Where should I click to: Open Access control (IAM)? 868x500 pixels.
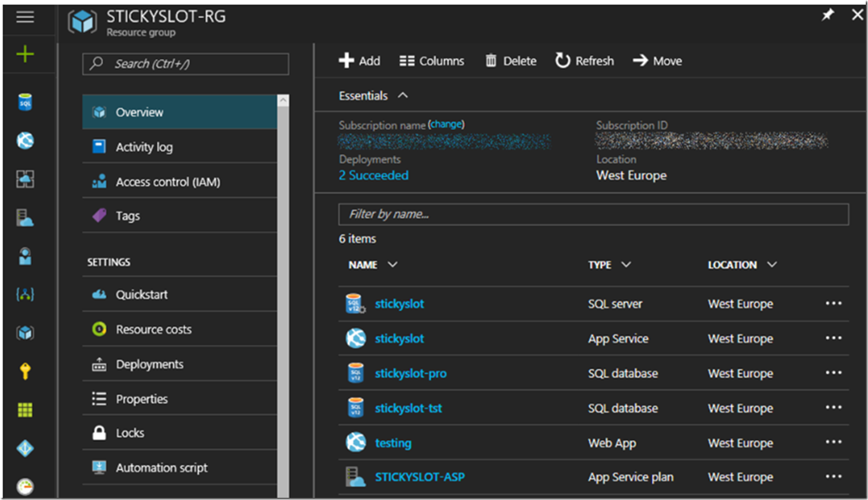[180, 181]
